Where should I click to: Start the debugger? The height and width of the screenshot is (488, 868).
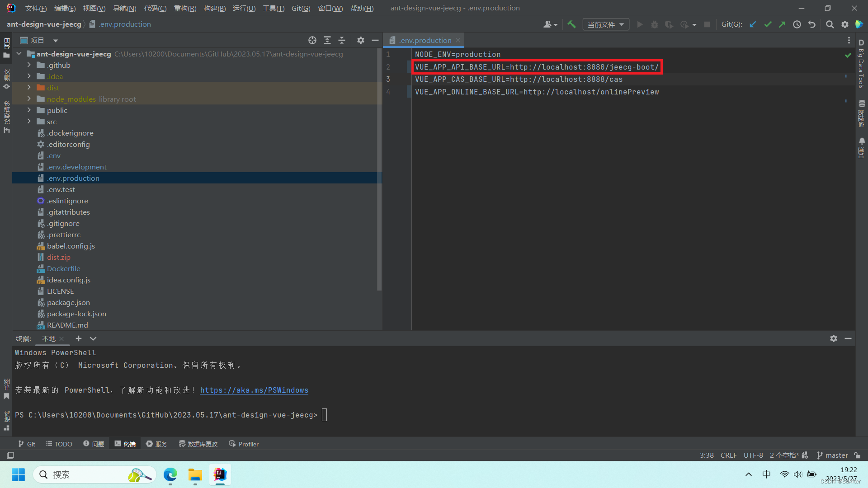pos(655,24)
